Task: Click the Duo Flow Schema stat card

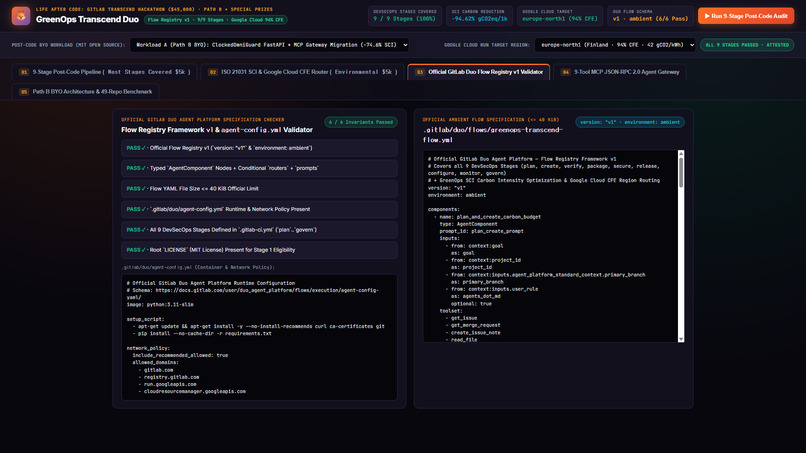Action: (650, 15)
